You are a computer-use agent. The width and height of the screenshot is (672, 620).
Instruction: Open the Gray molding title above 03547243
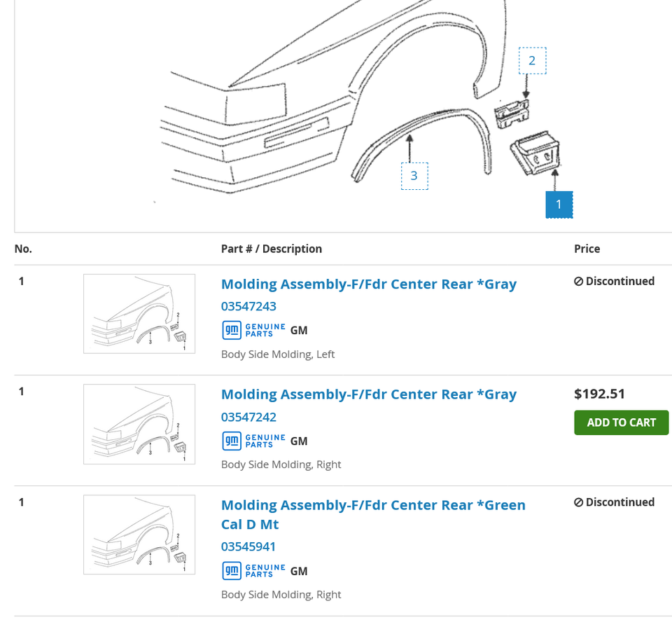click(x=369, y=284)
